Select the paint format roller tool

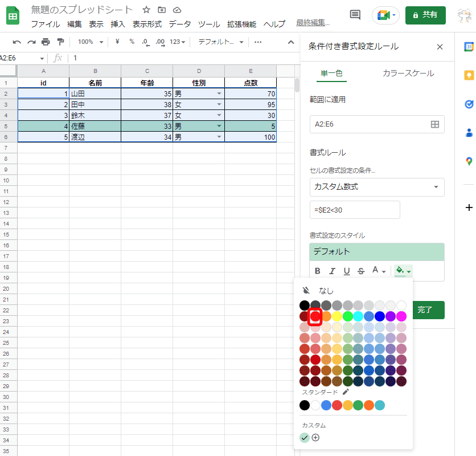[60, 42]
